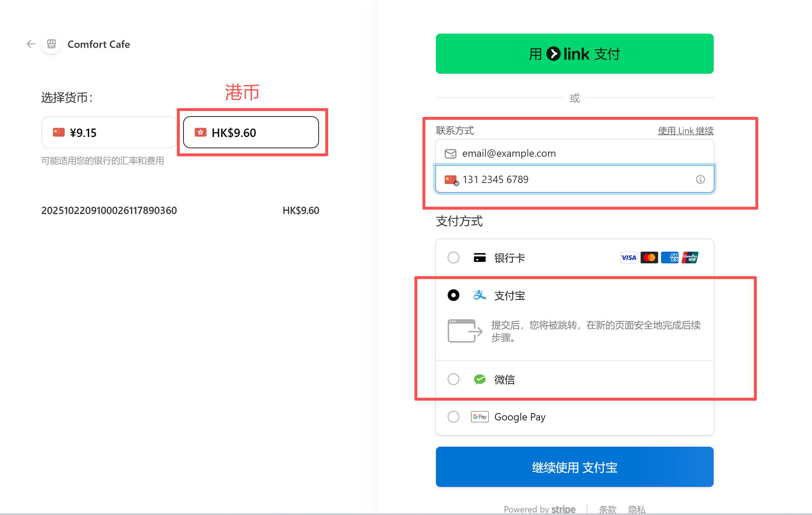This screenshot has height=515, width=812.
Task: Click the 使用 Link 继续 link
Action: coord(686,130)
